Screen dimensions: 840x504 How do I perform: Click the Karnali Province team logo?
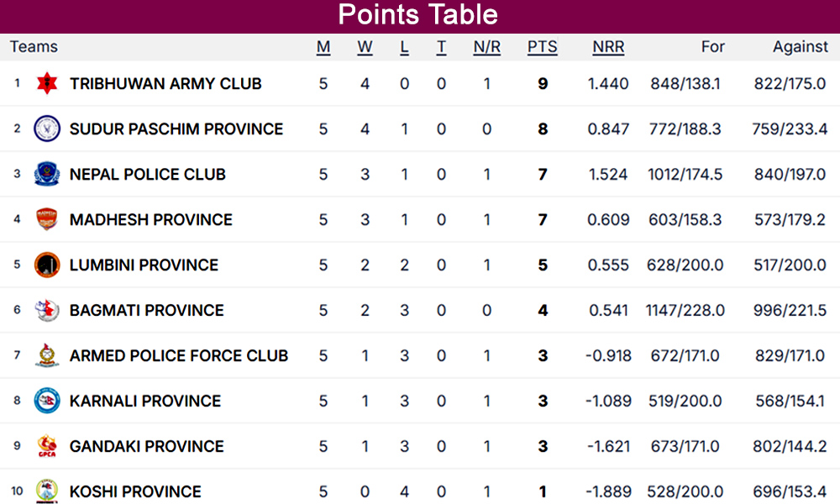tap(47, 402)
